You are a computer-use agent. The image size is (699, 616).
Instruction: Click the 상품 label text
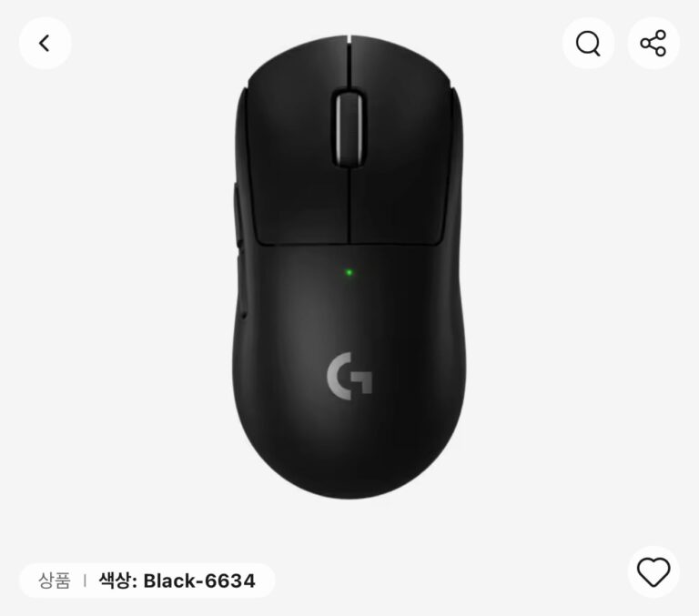point(54,581)
